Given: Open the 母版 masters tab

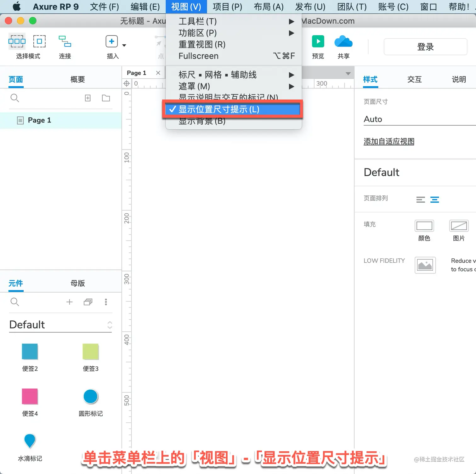Looking at the screenshot, I should pyautogui.click(x=78, y=283).
